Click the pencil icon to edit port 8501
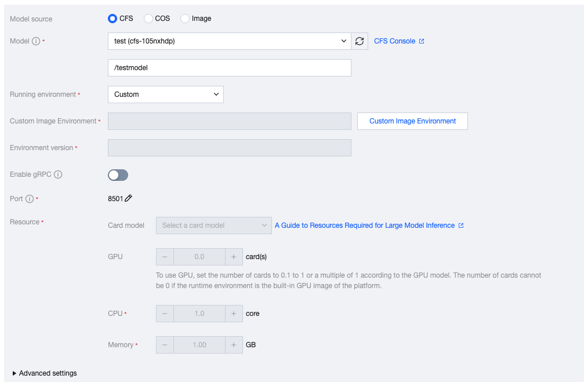588x382 pixels. coord(129,198)
